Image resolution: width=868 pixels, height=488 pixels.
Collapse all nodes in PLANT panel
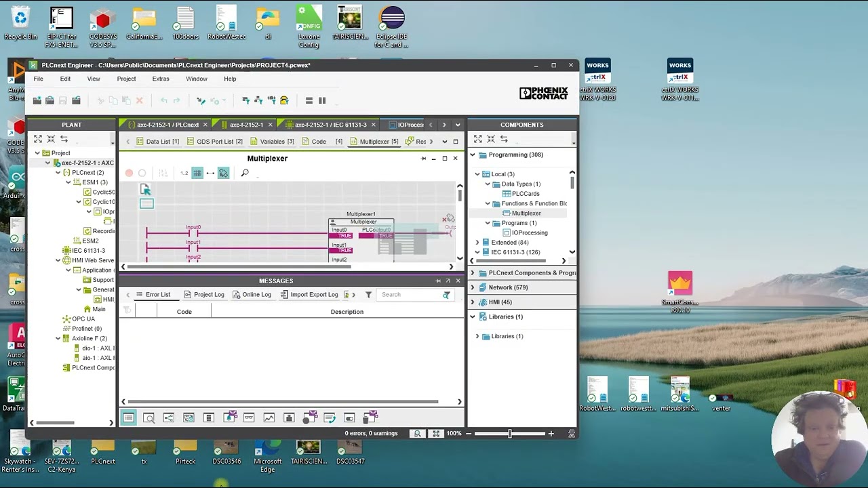click(51, 139)
